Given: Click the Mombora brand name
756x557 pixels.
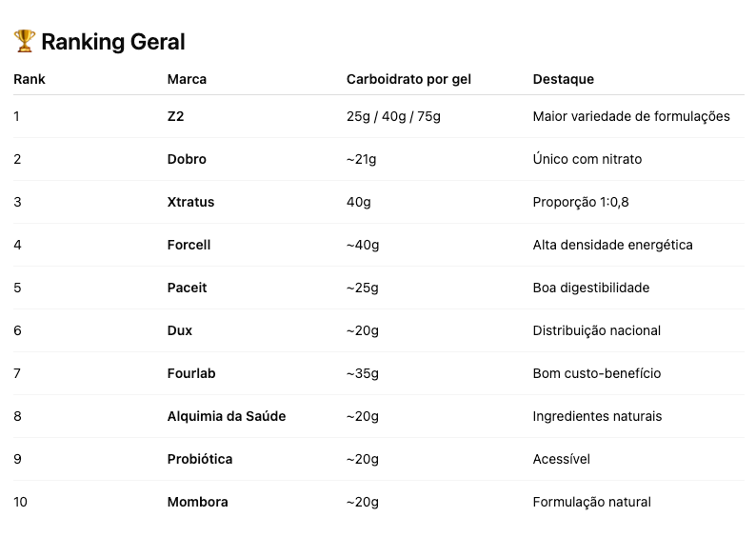Looking at the screenshot, I should click(x=197, y=502).
